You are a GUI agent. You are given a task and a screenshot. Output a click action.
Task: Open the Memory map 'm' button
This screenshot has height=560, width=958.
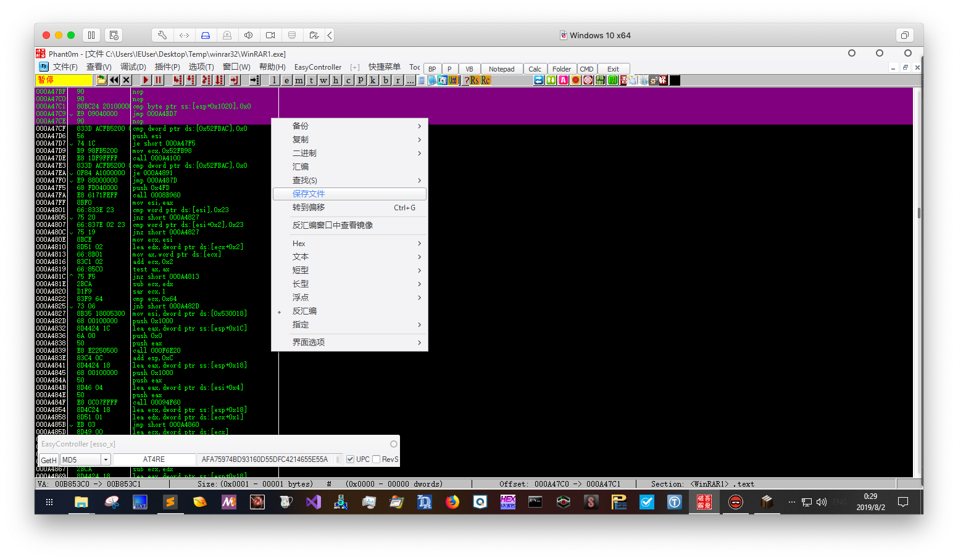[299, 80]
